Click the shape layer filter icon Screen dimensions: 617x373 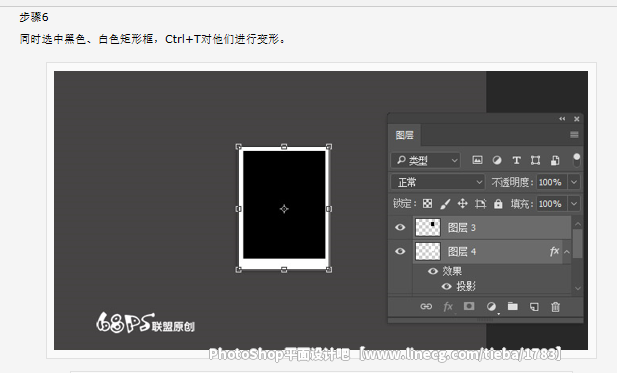[x=535, y=160]
